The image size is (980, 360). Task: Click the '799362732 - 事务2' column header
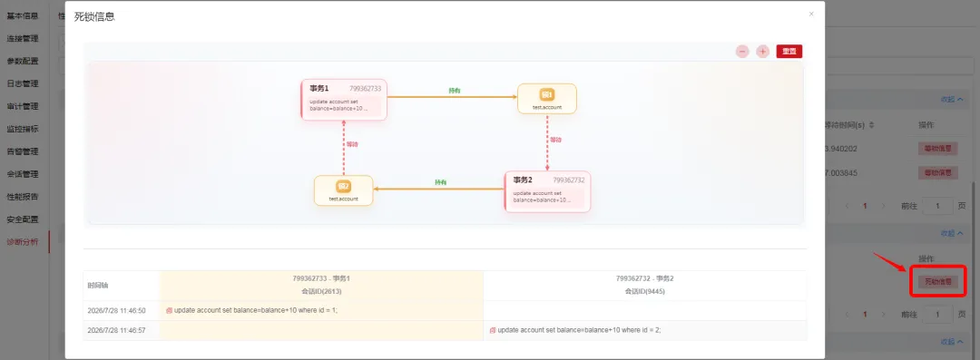(645, 278)
